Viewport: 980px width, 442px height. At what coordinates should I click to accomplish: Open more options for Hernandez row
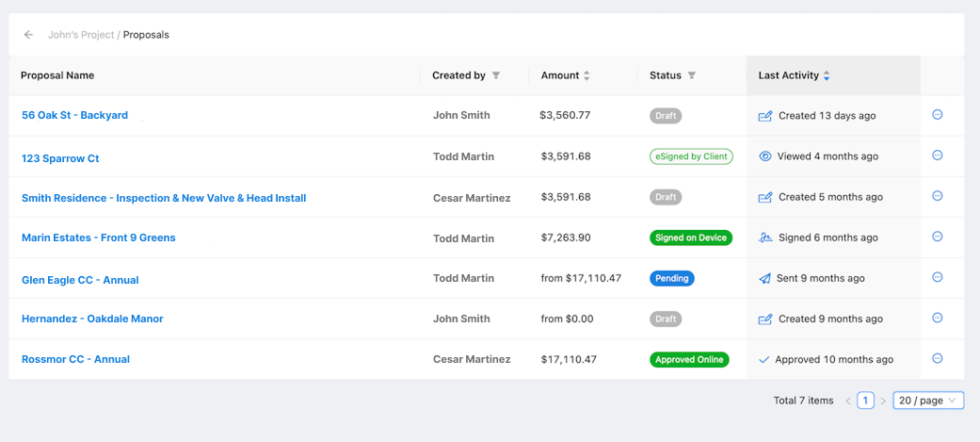(x=937, y=318)
